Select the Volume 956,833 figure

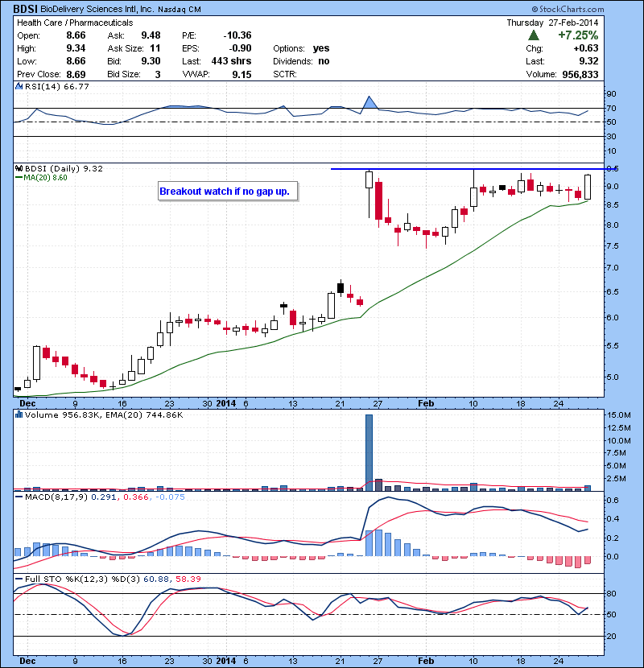(580, 75)
